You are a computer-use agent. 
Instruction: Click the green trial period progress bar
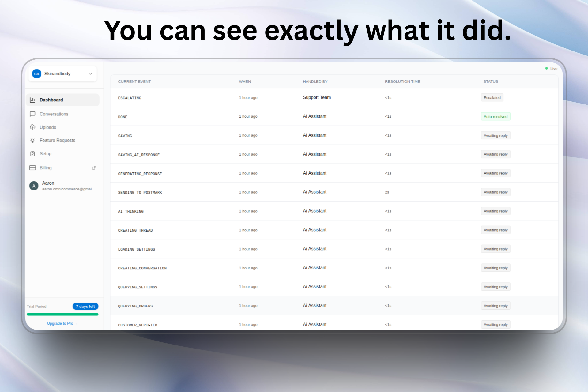click(62, 314)
